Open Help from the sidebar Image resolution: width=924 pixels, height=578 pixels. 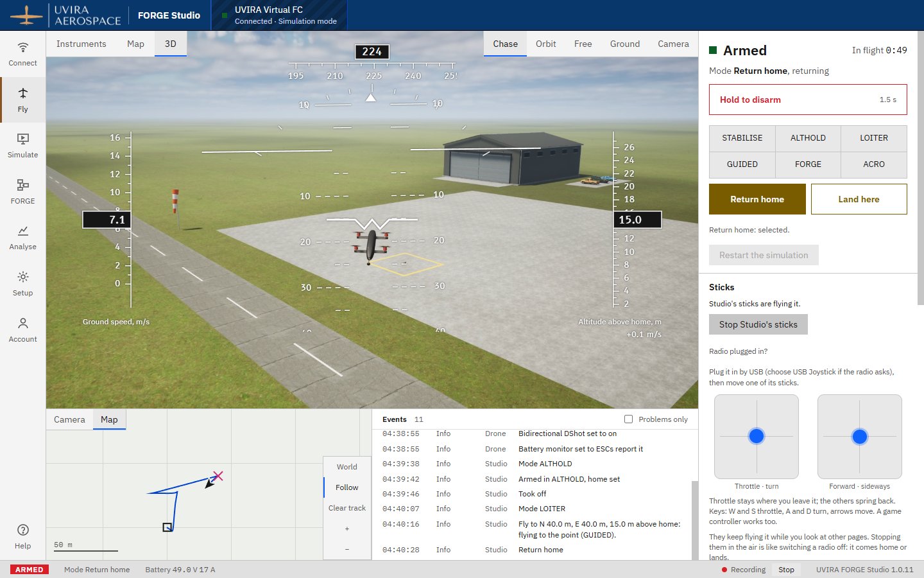[x=23, y=536]
